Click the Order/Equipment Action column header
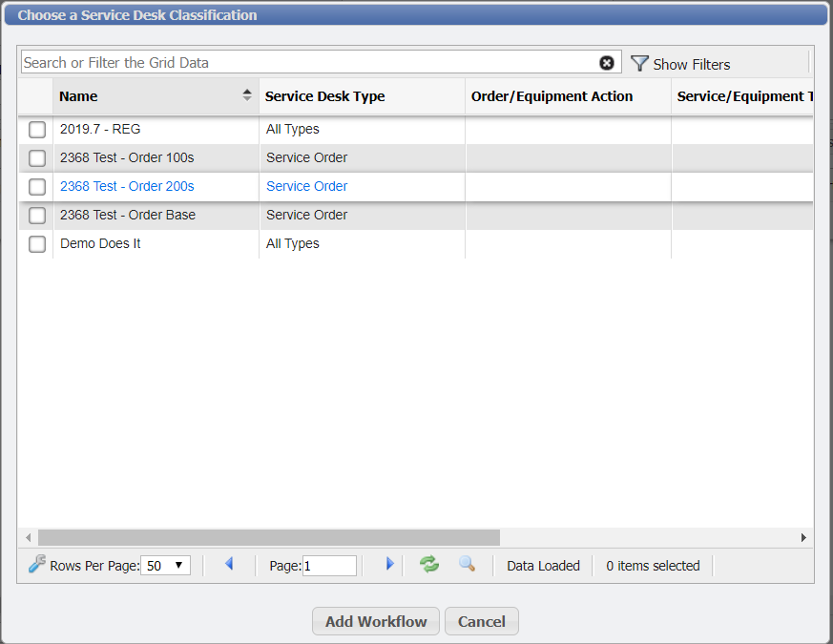The image size is (833, 644). [x=552, y=95]
